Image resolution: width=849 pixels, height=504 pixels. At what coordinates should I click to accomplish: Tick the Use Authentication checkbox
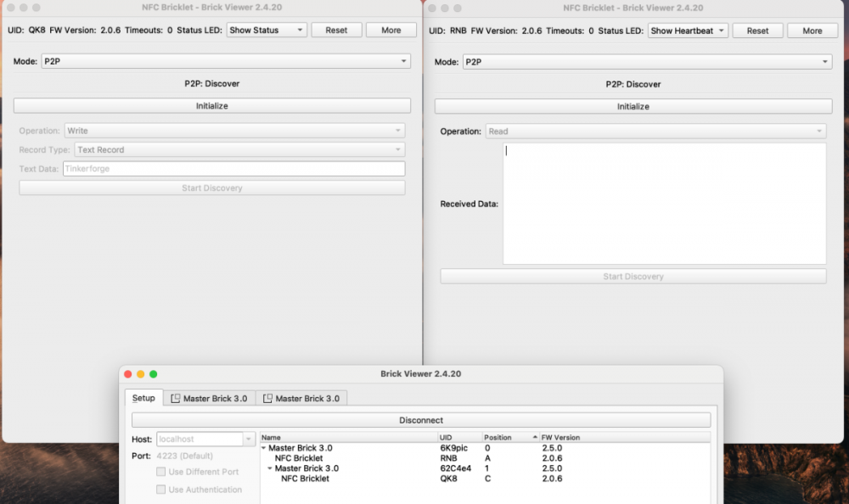(160, 490)
